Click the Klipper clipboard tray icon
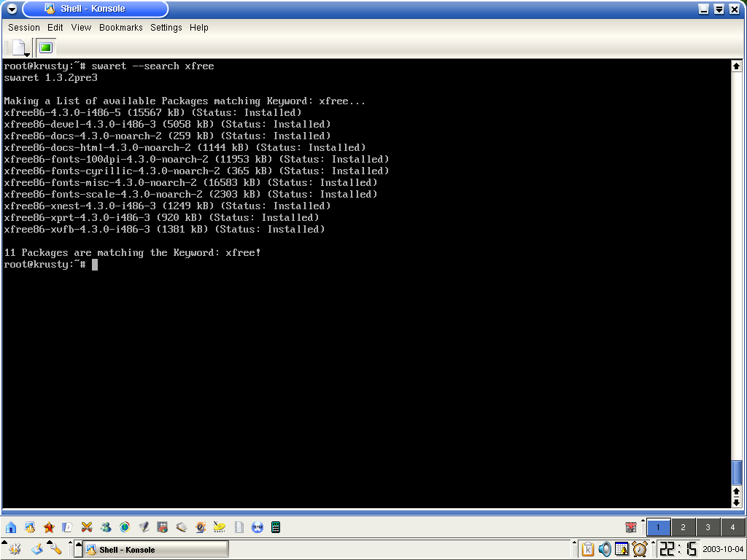747x560 pixels. [x=588, y=550]
